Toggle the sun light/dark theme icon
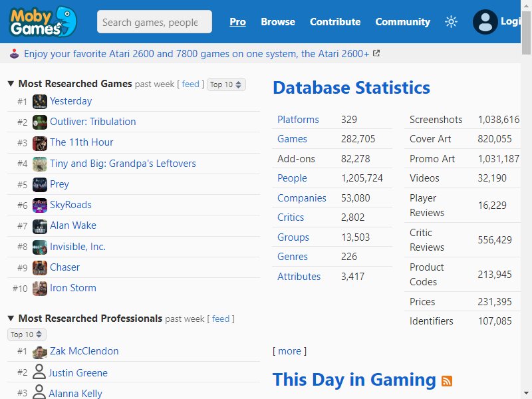 (451, 22)
